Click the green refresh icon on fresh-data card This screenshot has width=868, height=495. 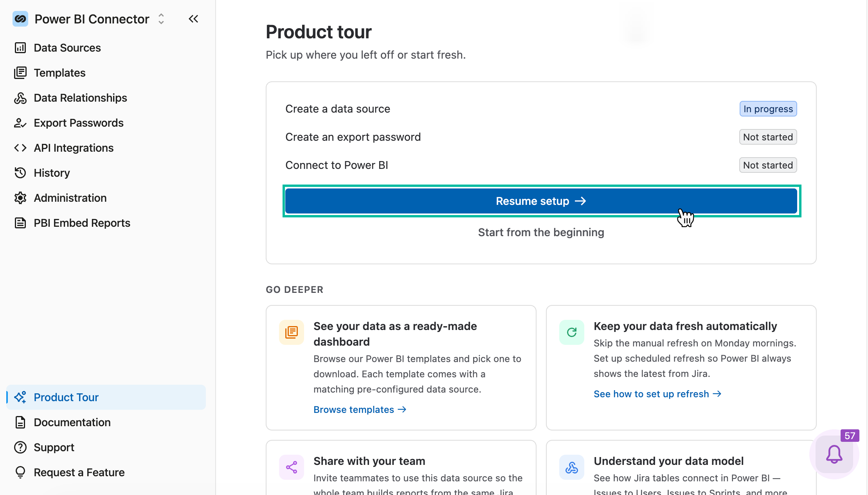[x=572, y=332]
